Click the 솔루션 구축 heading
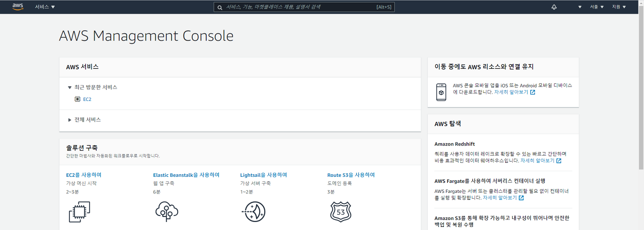This screenshot has width=644, height=230. tap(82, 148)
